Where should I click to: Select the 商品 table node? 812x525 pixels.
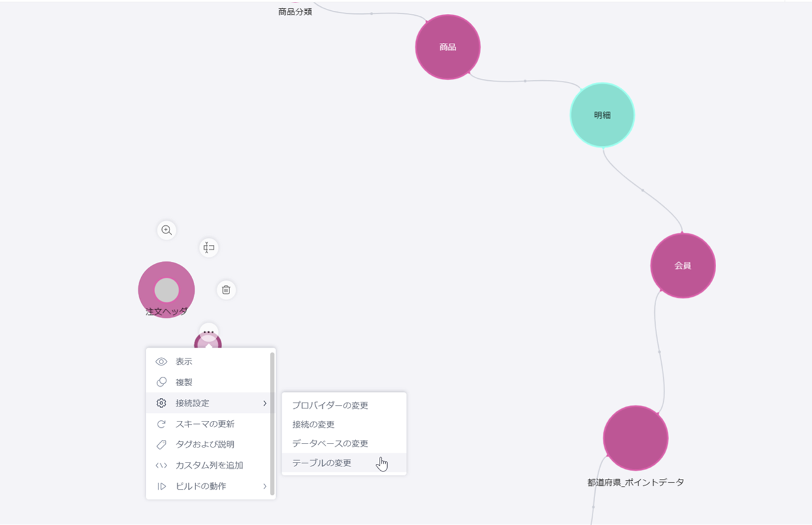tap(448, 47)
